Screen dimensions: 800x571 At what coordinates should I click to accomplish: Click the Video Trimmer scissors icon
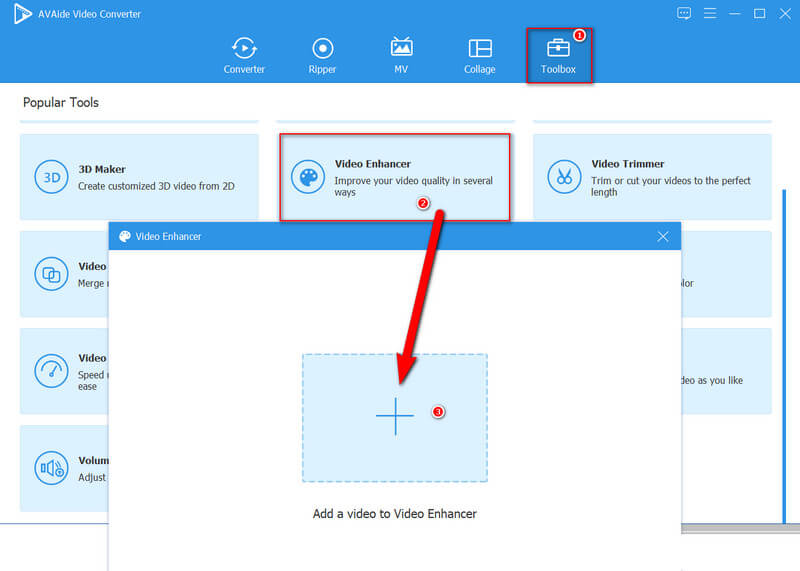[x=564, y=177]
